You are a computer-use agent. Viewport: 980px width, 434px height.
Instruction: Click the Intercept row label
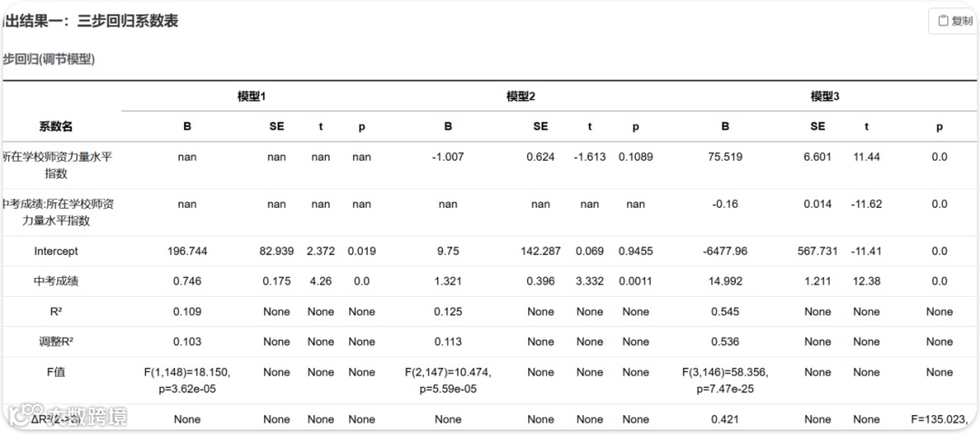56,251
